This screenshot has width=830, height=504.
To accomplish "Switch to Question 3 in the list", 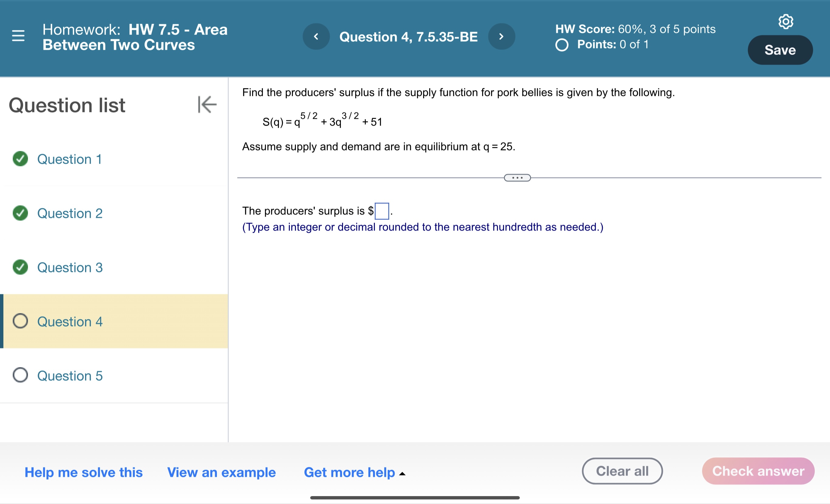I will (69, 267).
